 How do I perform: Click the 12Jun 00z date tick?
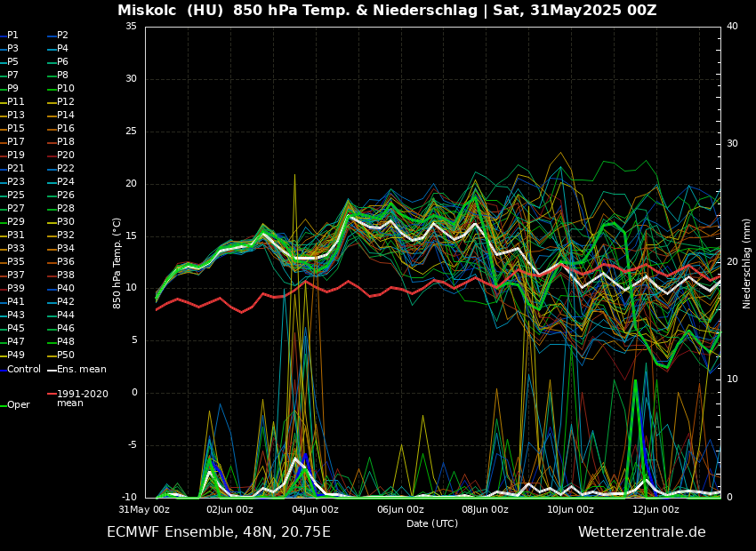pyautogui.click(x=655, y=510)
